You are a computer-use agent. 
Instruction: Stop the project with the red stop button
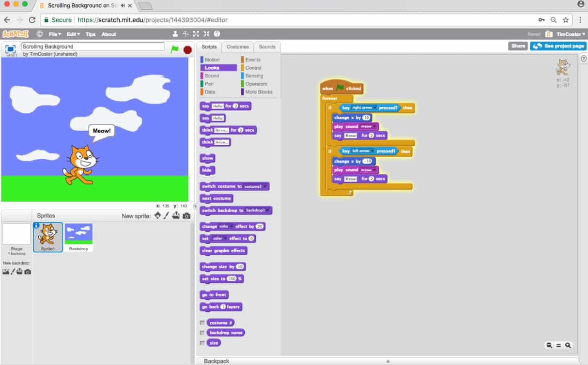[x=187, y=49]
